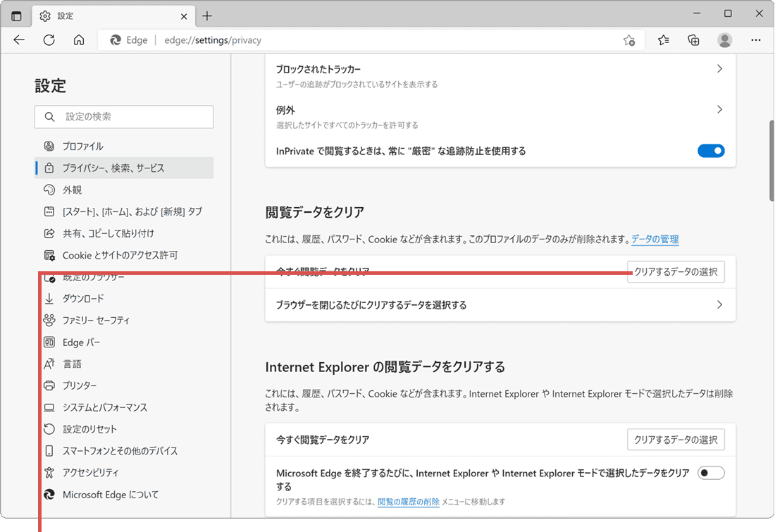
Task: Click the プロファイル sidebar icon
Action: [x=49, y=146]
